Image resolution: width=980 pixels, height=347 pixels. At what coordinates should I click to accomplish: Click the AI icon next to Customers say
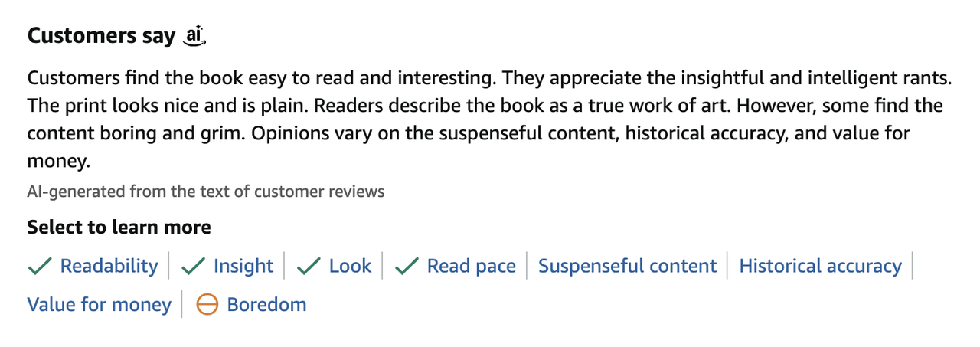[195, 35]
